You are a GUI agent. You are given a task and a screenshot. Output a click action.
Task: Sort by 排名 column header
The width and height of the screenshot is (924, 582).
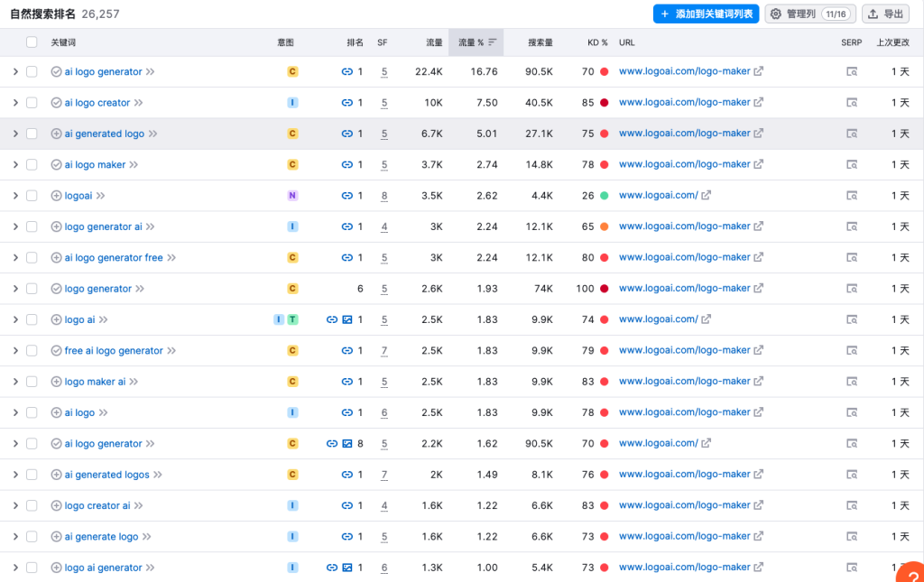(355, 42)
